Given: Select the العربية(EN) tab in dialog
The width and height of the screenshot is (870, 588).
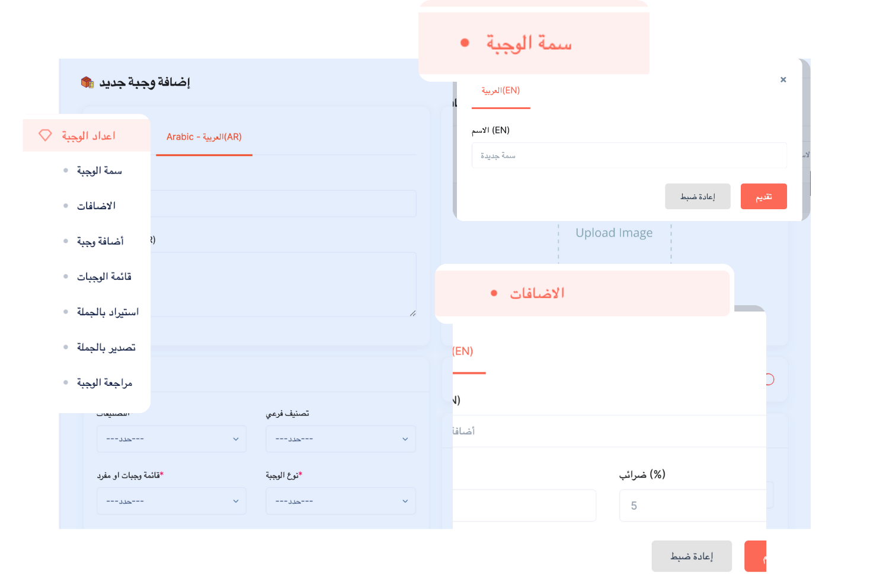Looking at the screenshot, I should [501, 91].
